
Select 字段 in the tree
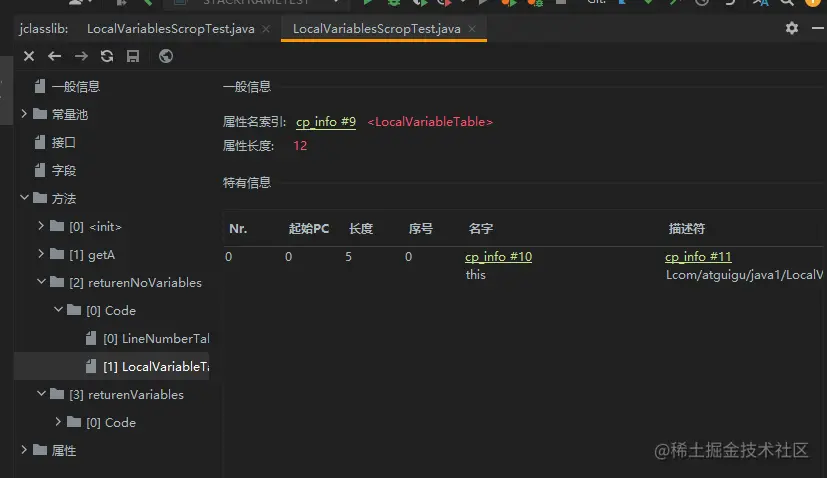point(64,170)
